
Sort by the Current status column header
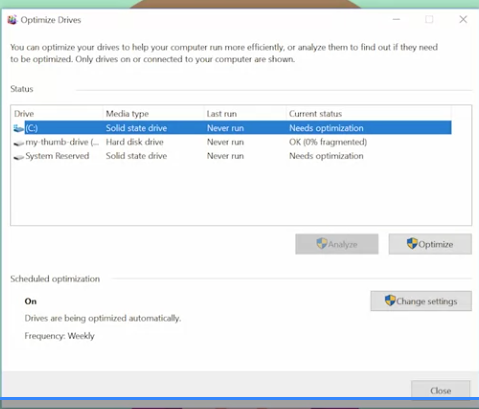point(369,114)
